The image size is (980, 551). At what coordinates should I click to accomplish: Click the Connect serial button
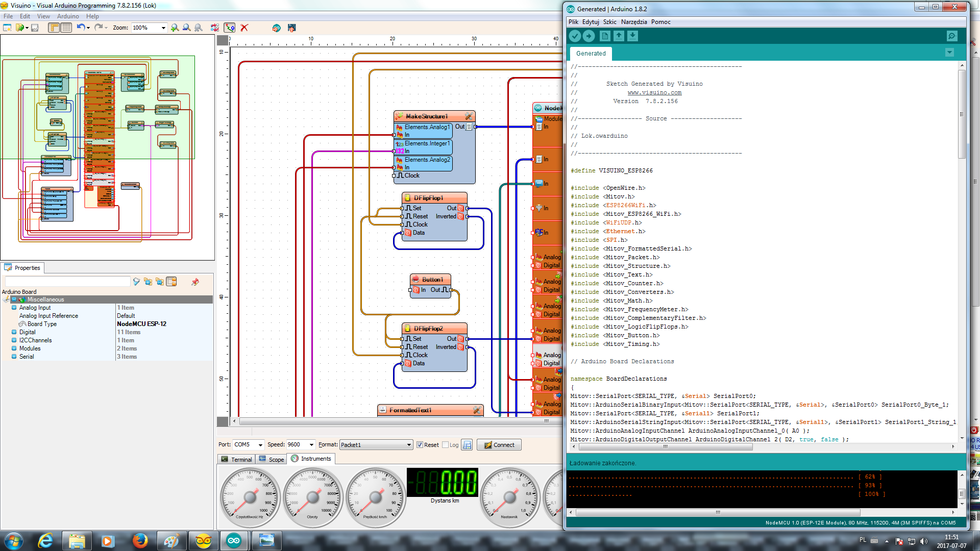[499, 445]
